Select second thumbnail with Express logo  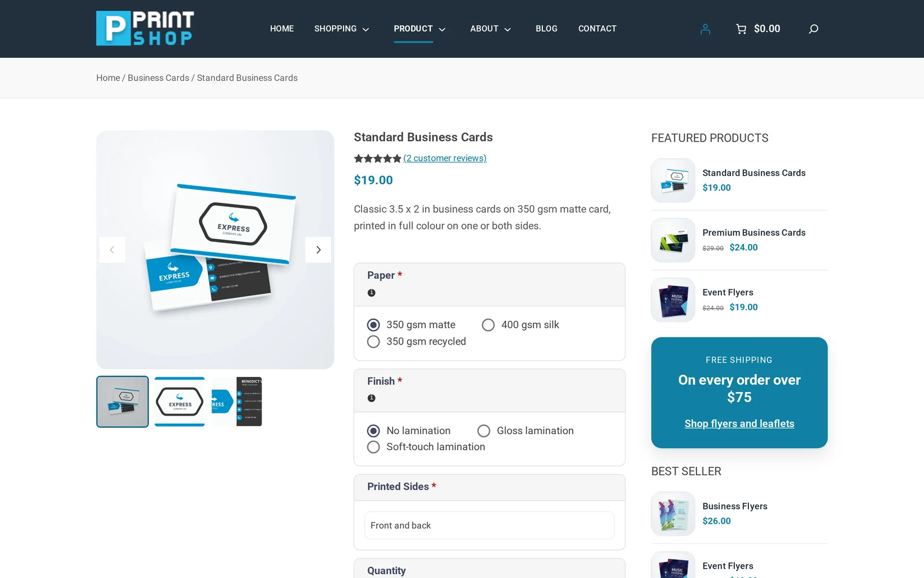pos(180,402)
